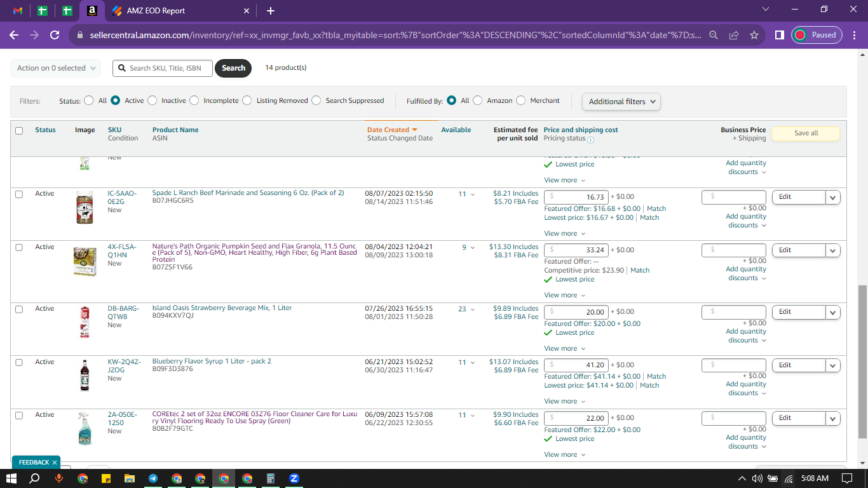Bookmark this page with the star icon
868x488 pixels.
coord(754,35)
